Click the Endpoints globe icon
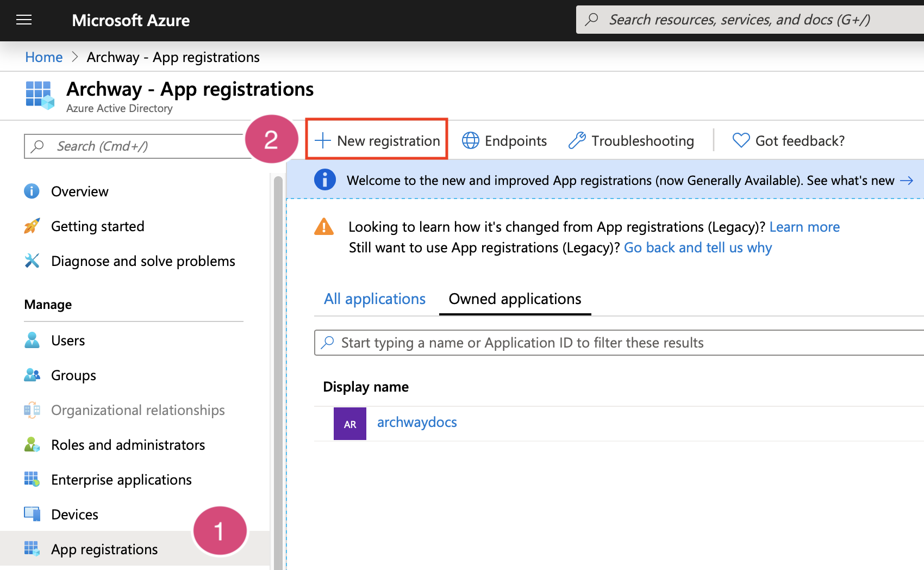This screenshot has height=570, width=924. pos(471,141)
